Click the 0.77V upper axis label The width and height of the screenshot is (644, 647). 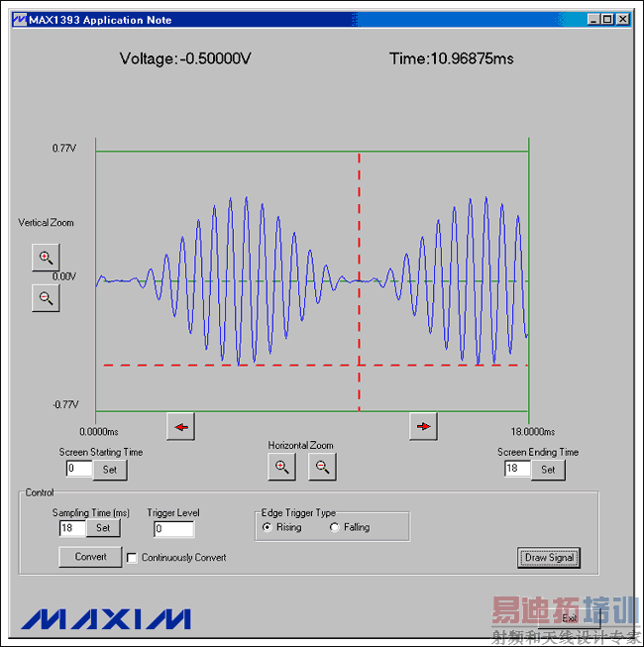pyautogui.click(x=64, y=149)
